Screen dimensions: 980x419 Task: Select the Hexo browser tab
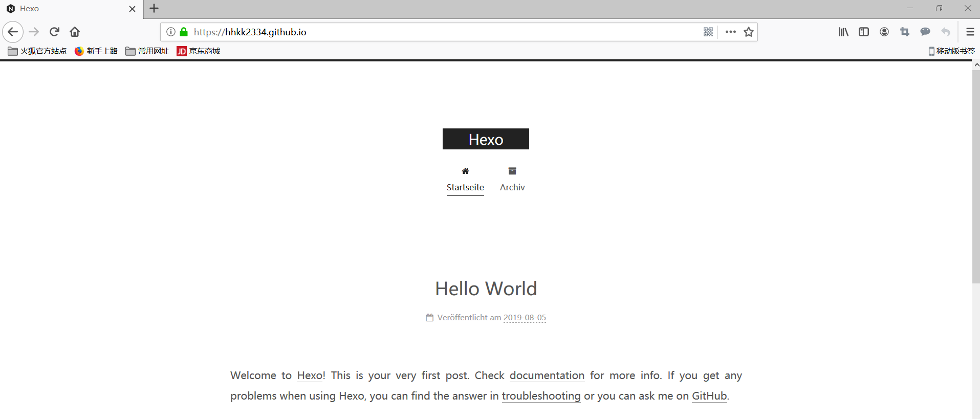(x=72, y=9)
